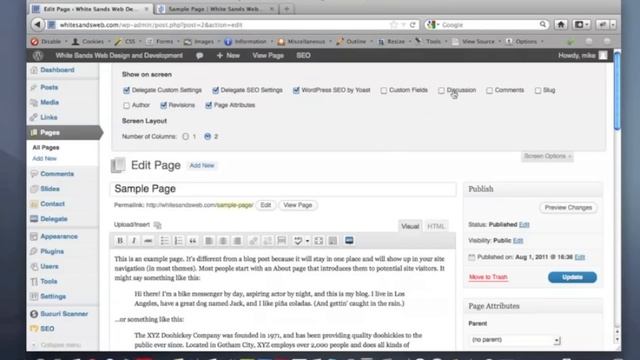Enable the Slug checkbox
This screenshot has height=360, width=640.
(x=538, y=91)
